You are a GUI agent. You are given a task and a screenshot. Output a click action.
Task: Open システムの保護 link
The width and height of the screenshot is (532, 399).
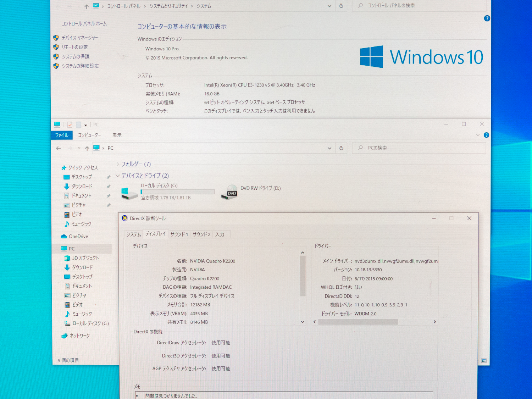[x=76, y=56]
